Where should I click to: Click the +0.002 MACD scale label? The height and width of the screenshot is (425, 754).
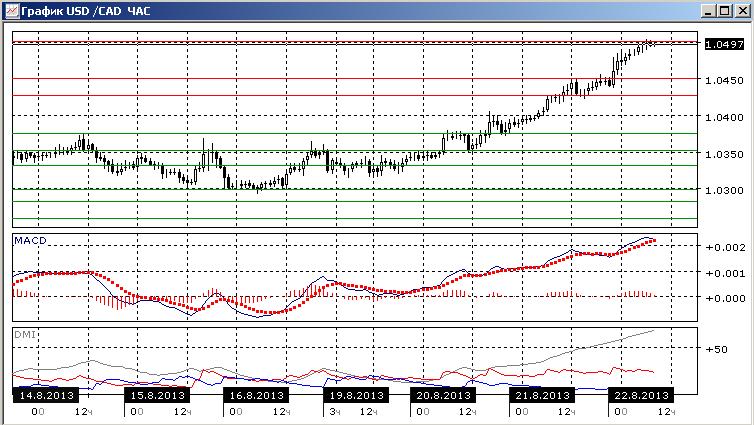coord(725,247)
